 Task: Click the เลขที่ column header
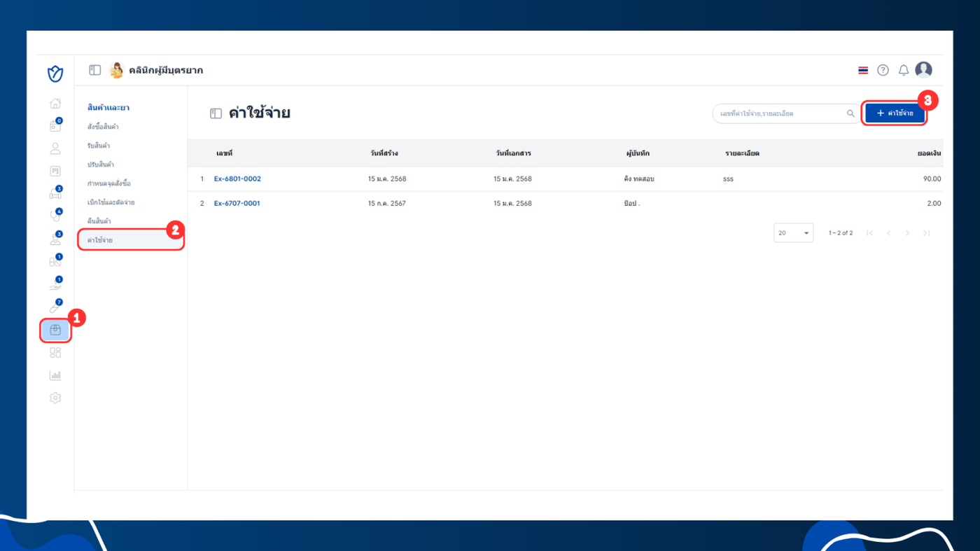point(224,153)
